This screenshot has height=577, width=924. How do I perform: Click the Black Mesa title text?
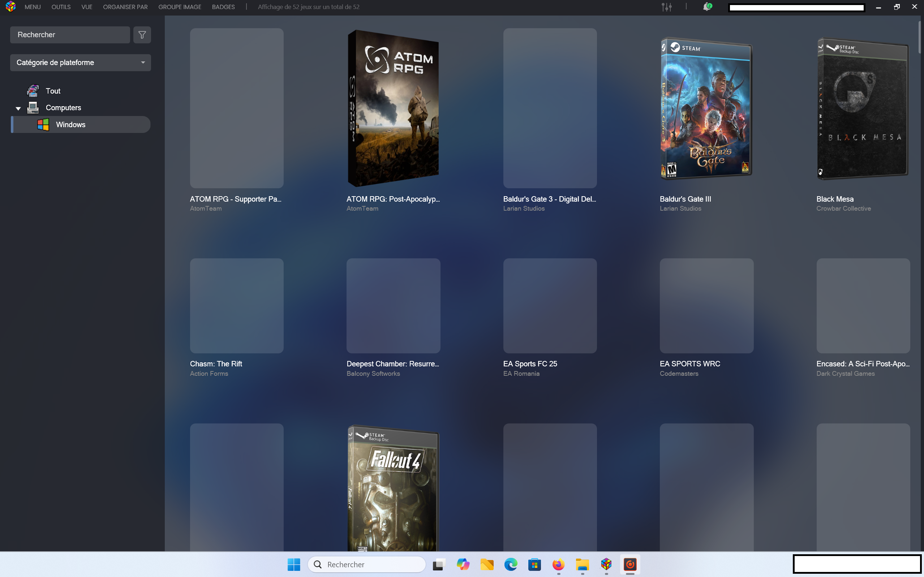(x=835, y=199)
